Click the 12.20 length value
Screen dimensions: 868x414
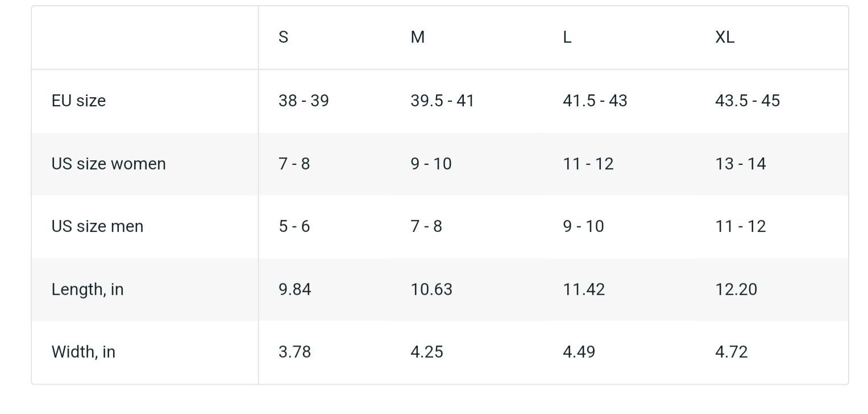[x=736, y=289]
